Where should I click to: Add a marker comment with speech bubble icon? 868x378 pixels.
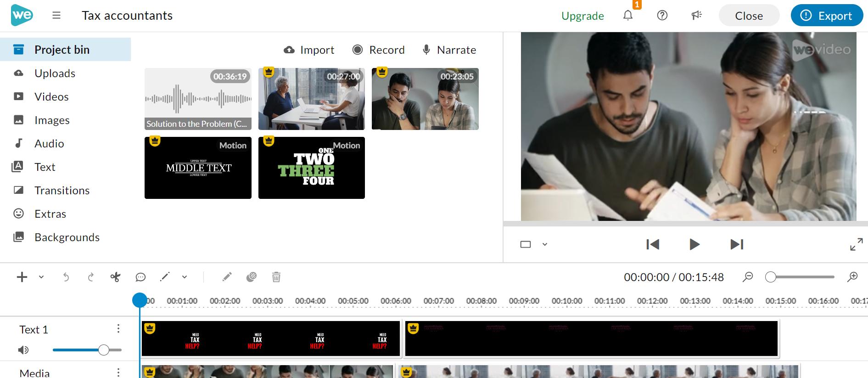pyautogui.click(x=140, y=277)
